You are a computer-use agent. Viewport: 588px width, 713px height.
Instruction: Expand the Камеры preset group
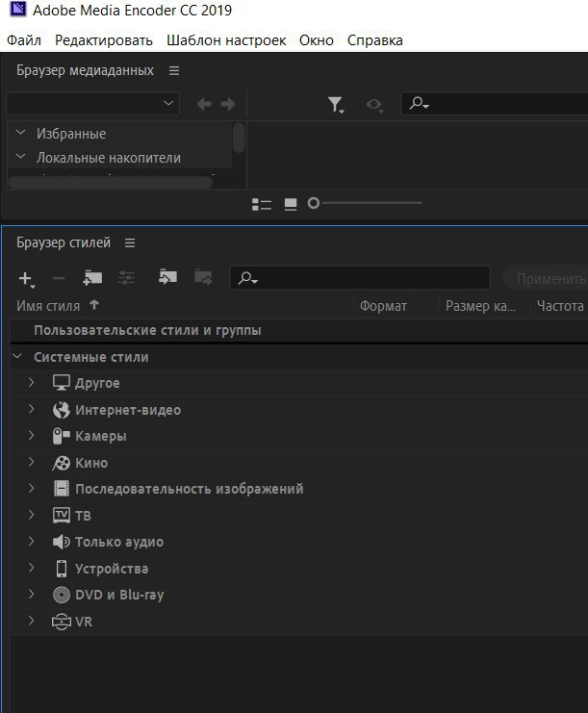click(31, 436)
